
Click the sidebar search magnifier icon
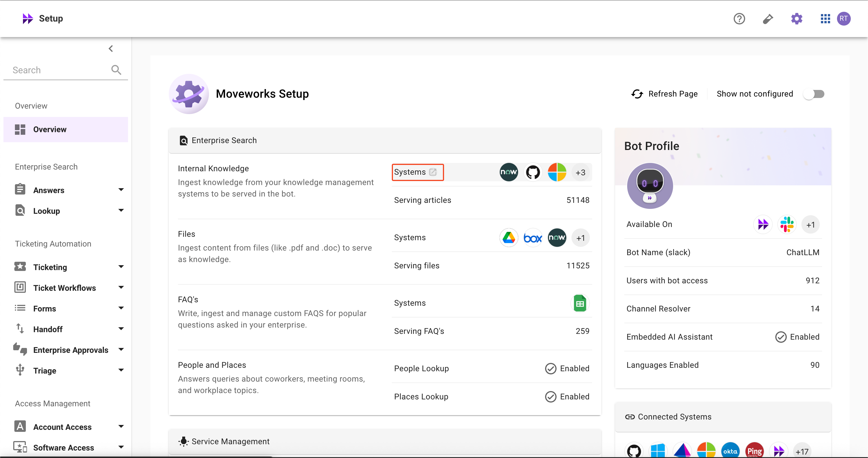pos(116,70)
